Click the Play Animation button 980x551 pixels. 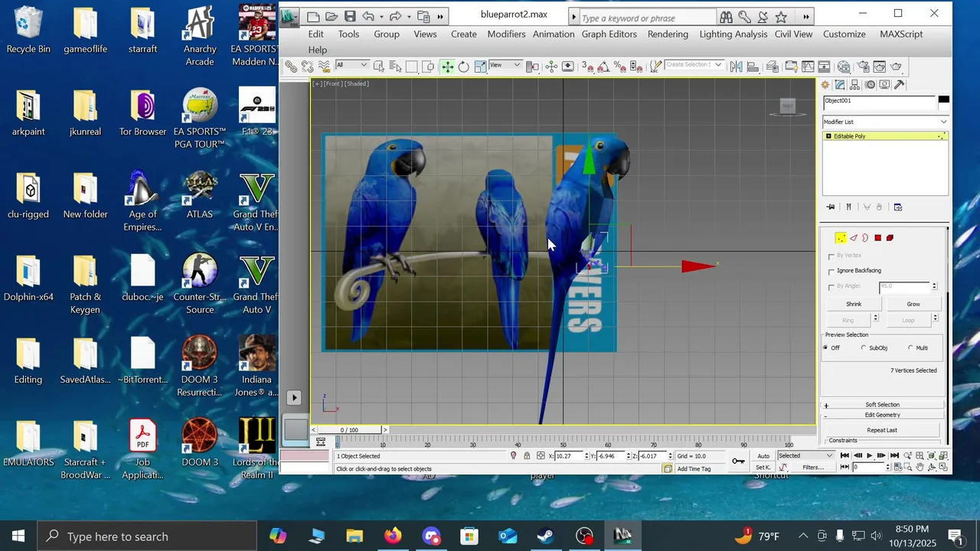[869, 456]
